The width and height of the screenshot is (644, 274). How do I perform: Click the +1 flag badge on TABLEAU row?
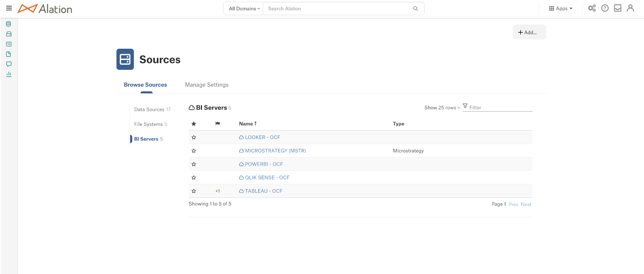tap(217, 191)
